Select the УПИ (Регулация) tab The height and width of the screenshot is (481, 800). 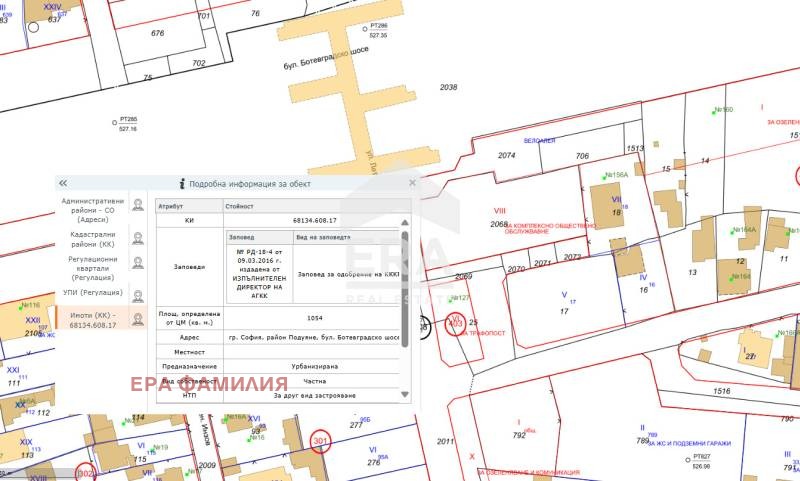pyautogui.click(x=93, y=293)
